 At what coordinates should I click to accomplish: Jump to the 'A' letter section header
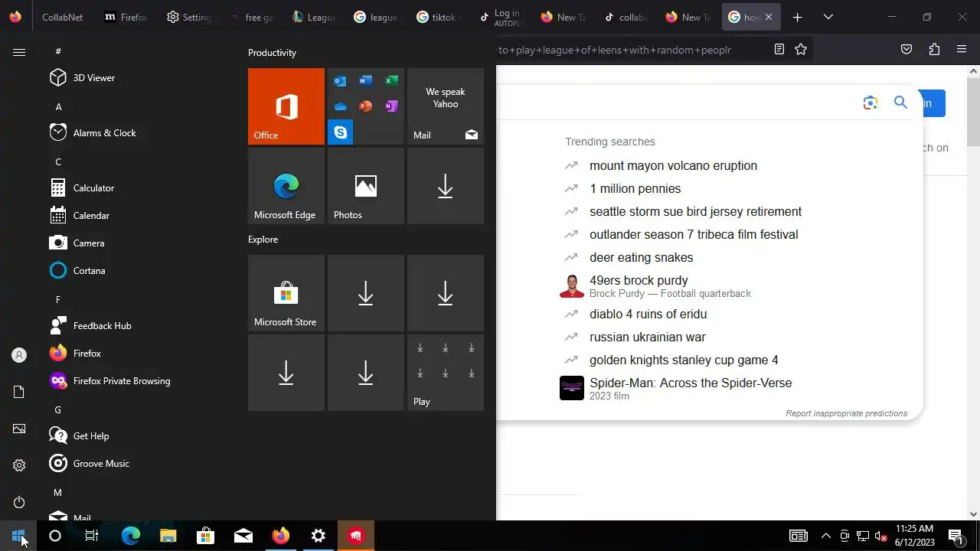pos(58,106)
